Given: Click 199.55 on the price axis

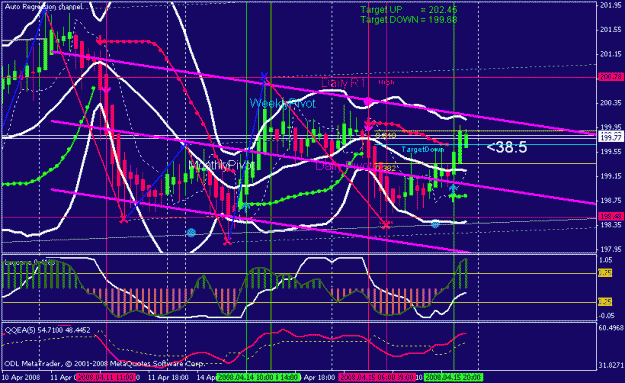Looking at the screenshot, I should [611, 152].
